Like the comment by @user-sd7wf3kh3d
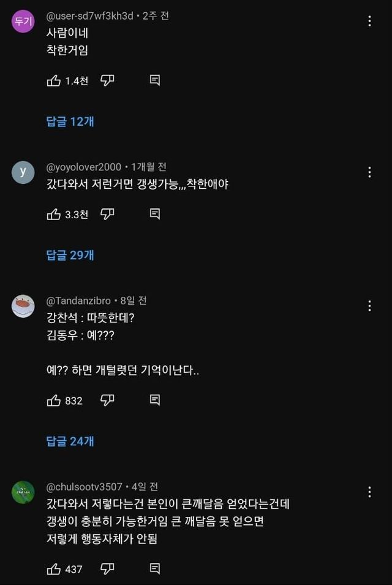This screenshot has height=585, width=392. pyautogui.click(x=54, y=80)
